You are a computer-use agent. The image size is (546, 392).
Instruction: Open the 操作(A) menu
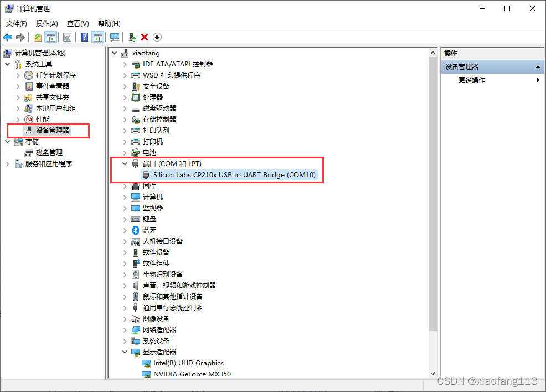(x=47, y=24)
